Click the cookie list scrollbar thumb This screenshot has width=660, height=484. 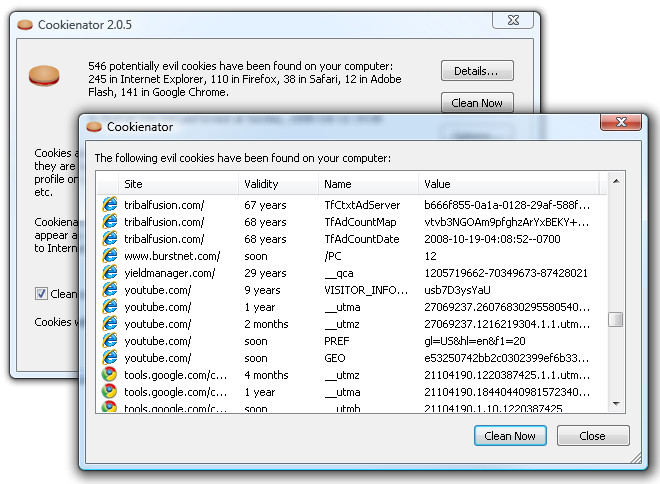coord(616,319)
